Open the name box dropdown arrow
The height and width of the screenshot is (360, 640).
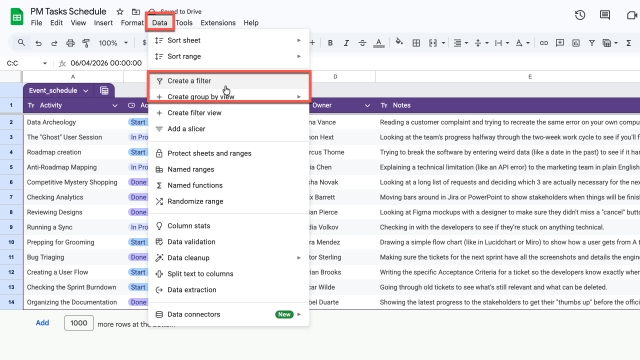(x=44, y=63)
